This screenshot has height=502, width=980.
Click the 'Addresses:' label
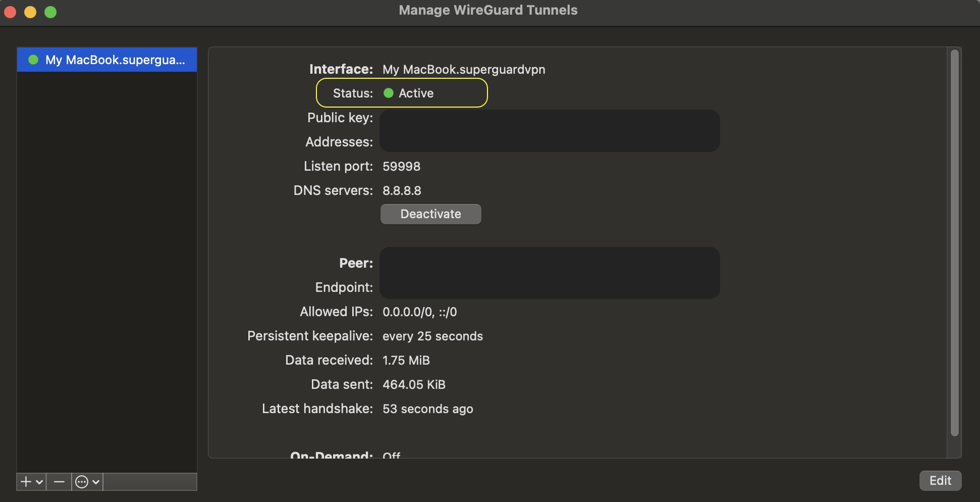coord(339,142)
